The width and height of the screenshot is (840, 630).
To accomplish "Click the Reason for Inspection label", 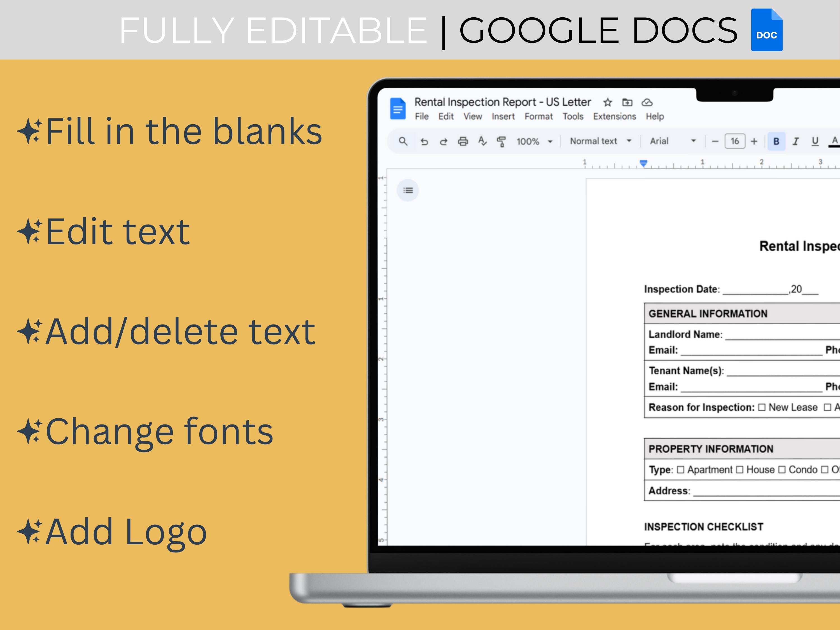I will coord(701,407).
